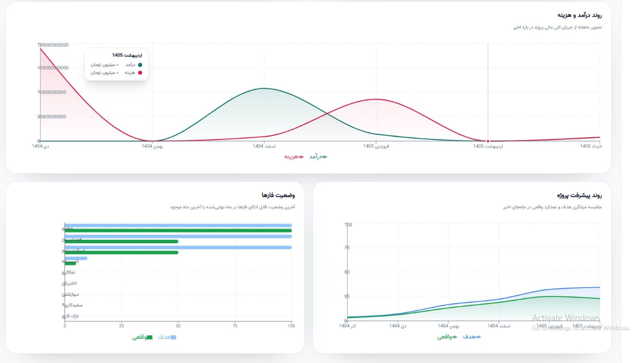
Task: Click the نازک کاری phase label
Action: 71,316
